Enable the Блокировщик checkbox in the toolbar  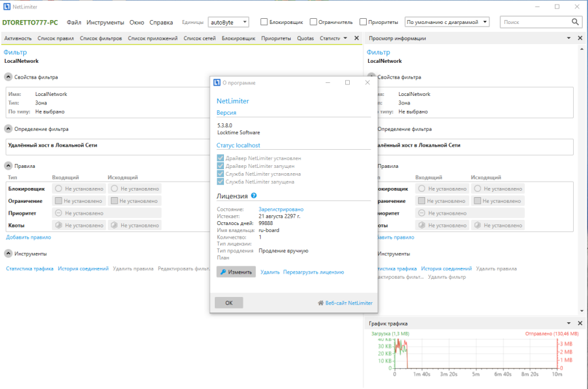click(264, 22)
